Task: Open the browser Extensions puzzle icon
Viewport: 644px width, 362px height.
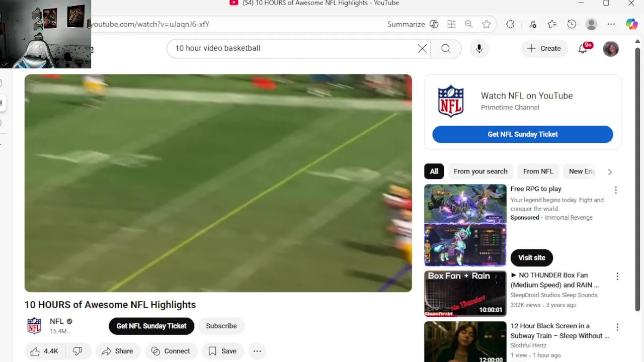Action: 510,24
